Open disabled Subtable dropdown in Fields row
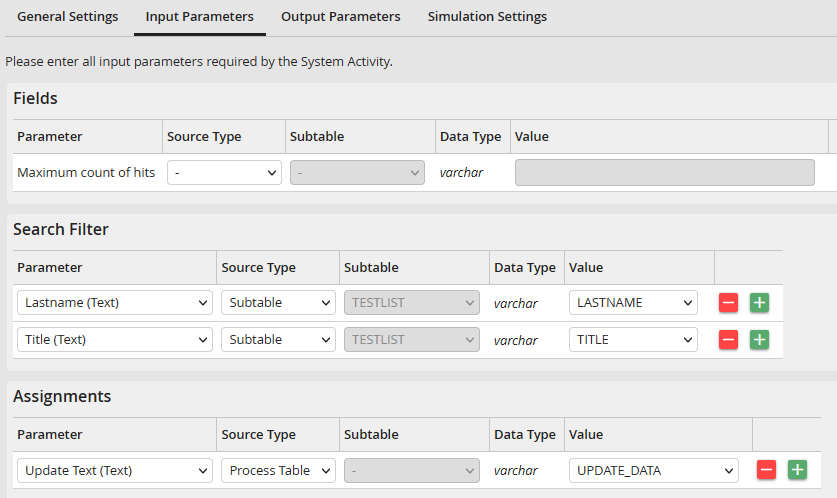 tap(357, 172)
